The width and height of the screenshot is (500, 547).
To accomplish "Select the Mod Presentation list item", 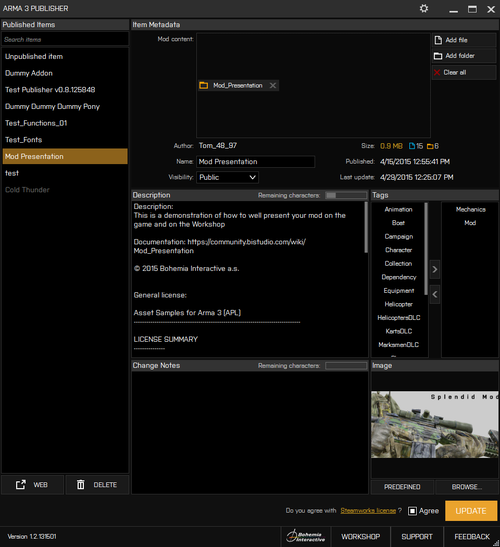I will point(65,156).
